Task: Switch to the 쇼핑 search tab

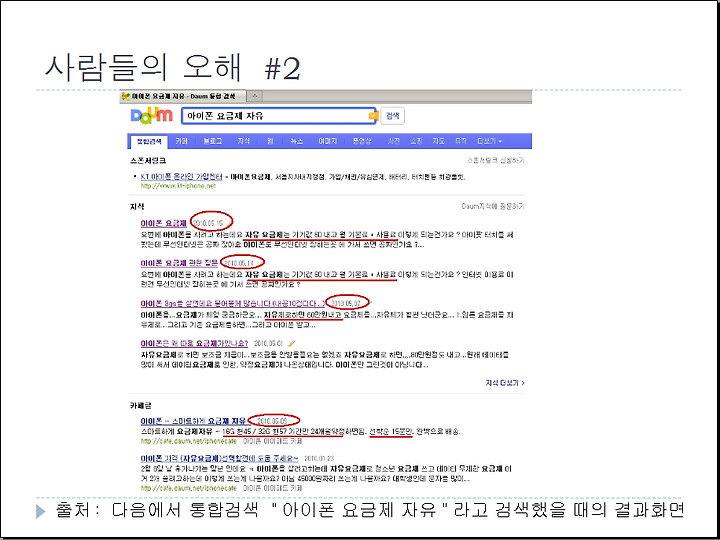Action: tap(416, 141)
